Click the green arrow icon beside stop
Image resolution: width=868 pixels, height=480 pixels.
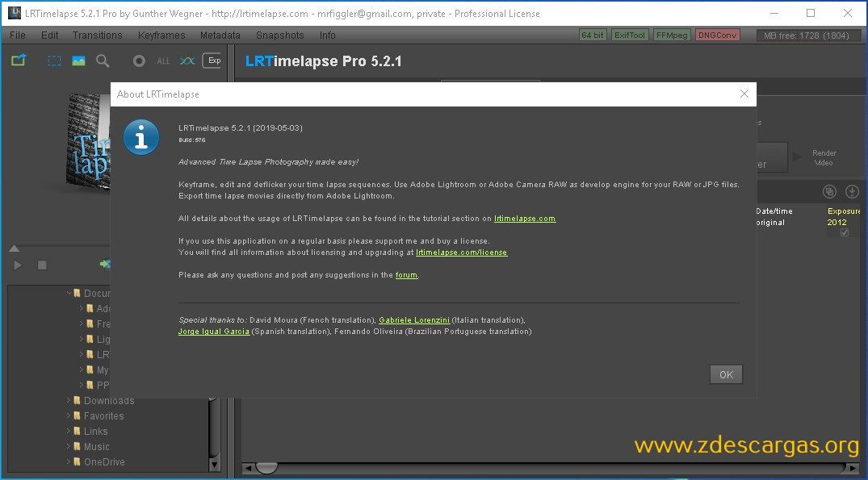(x=105, y=265)
